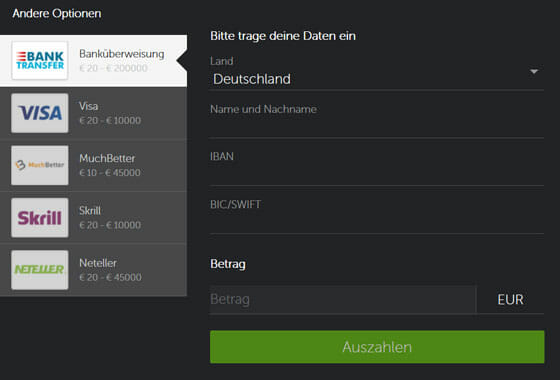Focus the Name und Nachname field
The height and width of the screenshot is (380, 560).
click(377, 120)
